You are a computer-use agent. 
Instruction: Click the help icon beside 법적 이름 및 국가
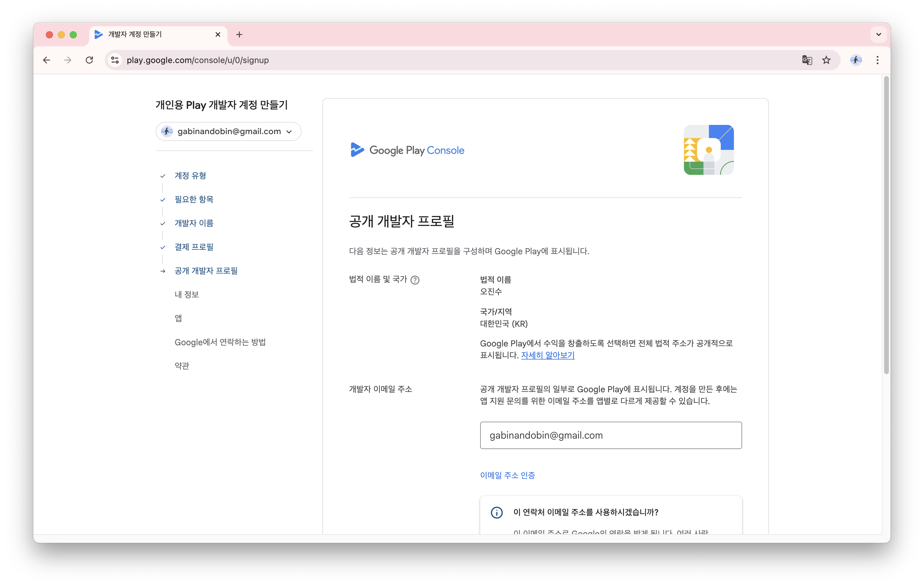tap(415, 280)
